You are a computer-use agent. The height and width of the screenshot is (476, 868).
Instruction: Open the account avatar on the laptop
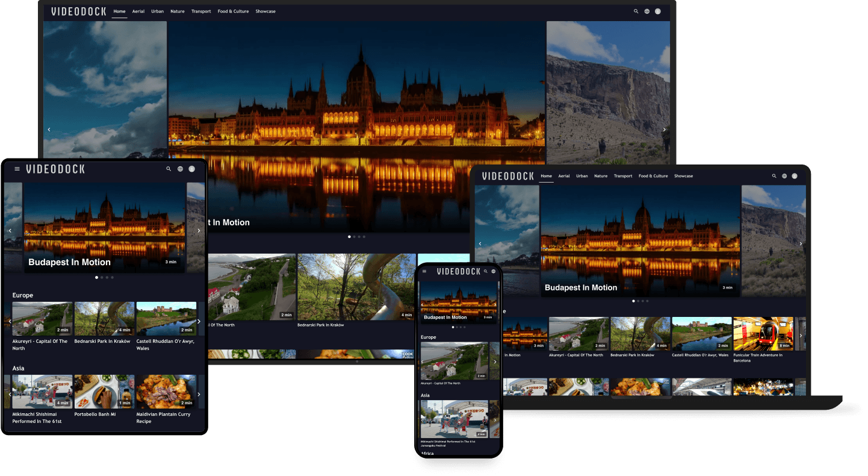[x=795, y=176]
